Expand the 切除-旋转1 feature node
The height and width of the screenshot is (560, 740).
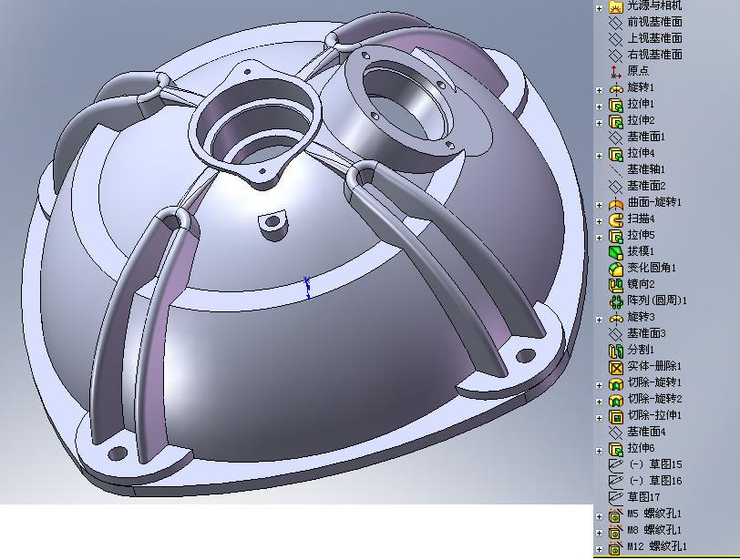(600, 385)
